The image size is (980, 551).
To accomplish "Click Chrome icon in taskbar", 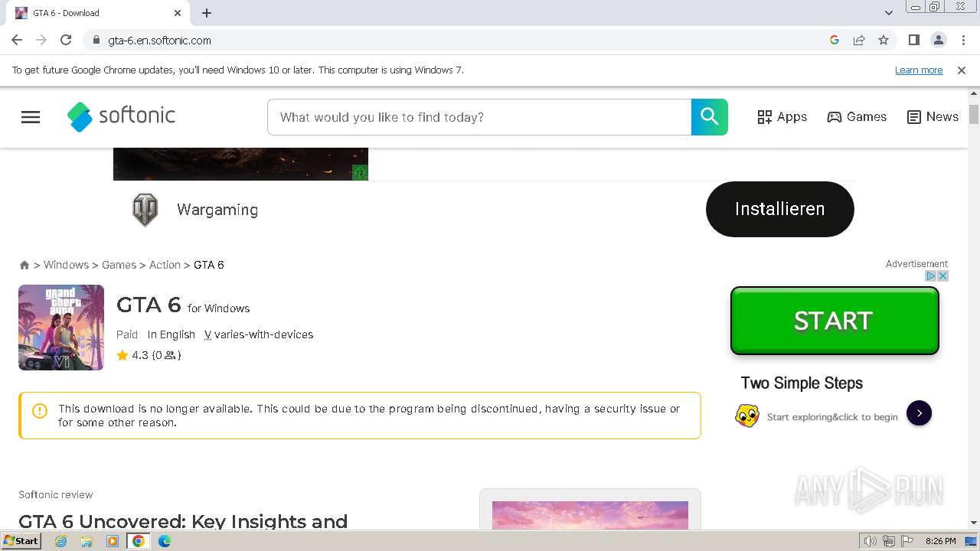I will point(139,541).
